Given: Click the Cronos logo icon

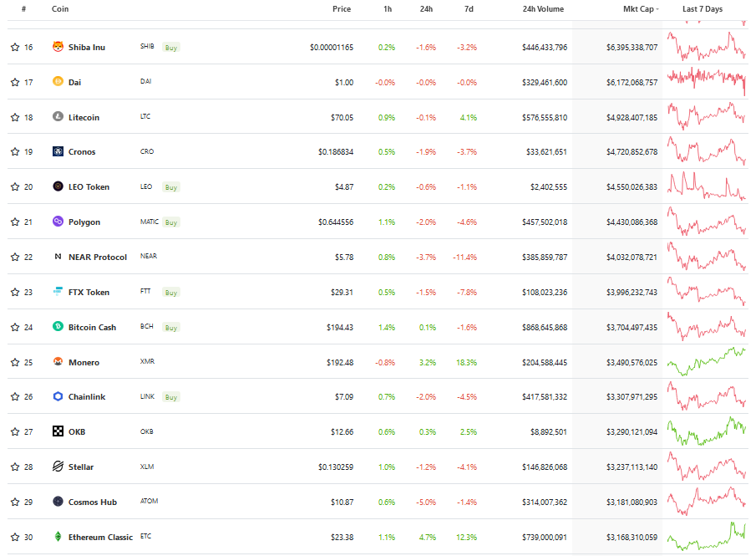Looking at the screenshot, I should click(x=58, y=151).
